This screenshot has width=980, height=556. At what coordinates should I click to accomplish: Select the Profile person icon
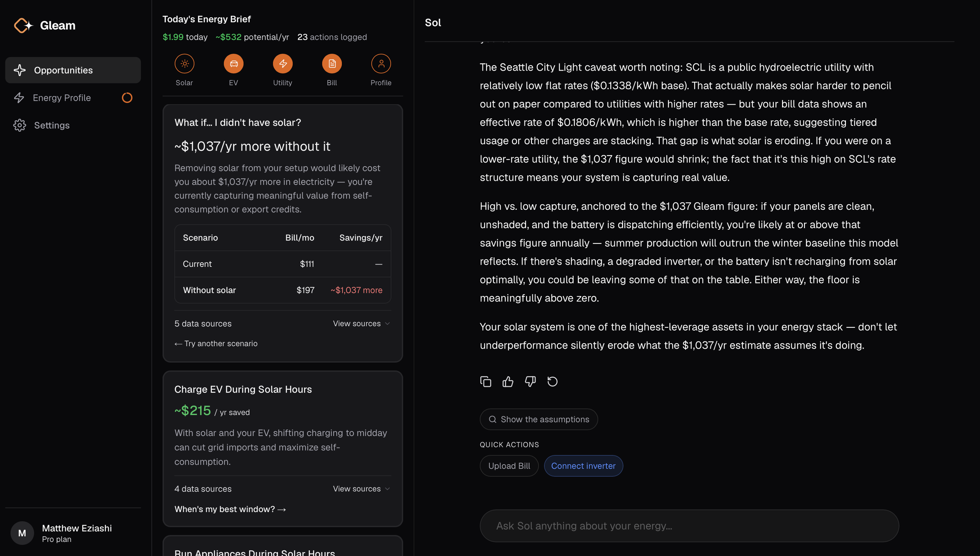pos(381,64)
